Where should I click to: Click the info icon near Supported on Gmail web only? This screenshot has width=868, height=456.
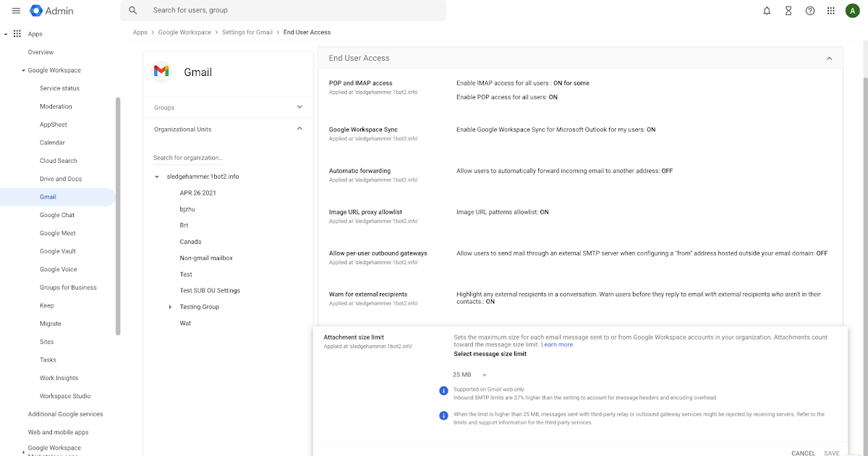click(x=443, y=390)
